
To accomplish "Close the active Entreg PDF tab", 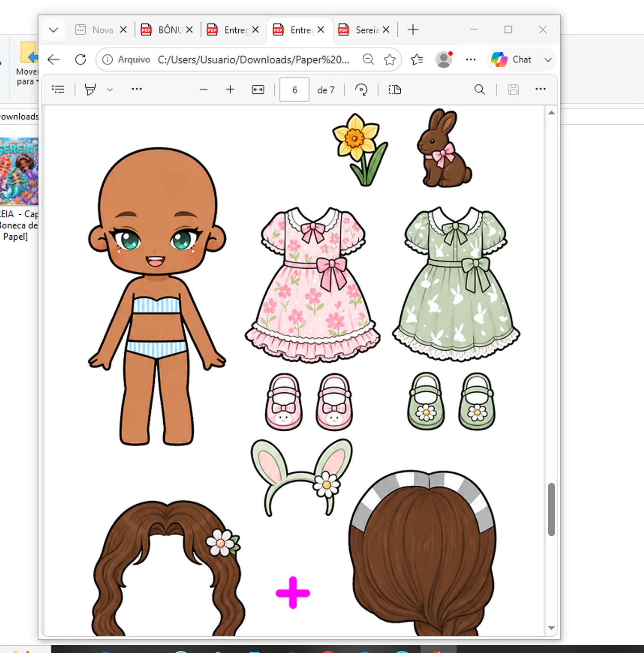I will 321,30.
